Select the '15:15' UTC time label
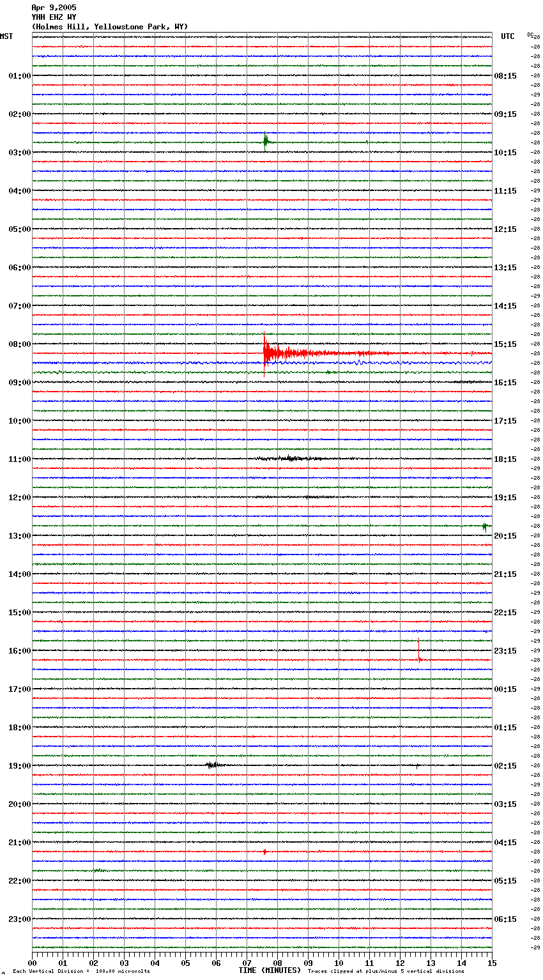The width and height of the screenshot is (543, 980). (505, 344)
